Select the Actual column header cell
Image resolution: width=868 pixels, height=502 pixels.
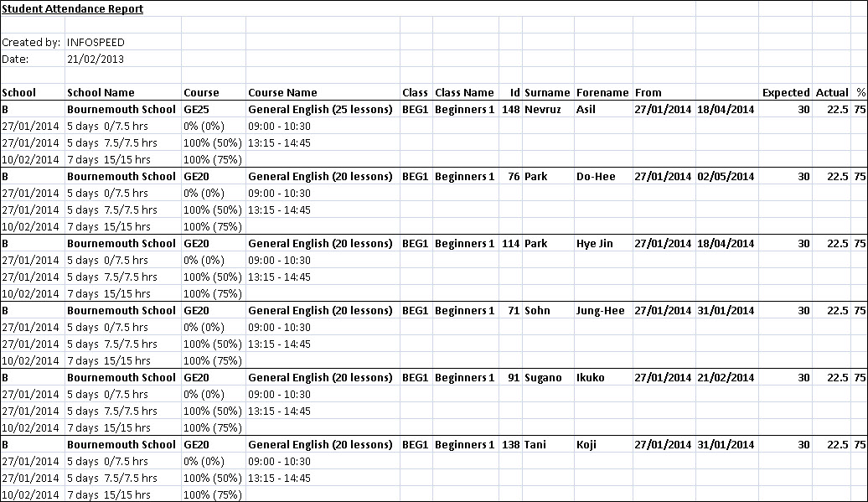point(832,92)
